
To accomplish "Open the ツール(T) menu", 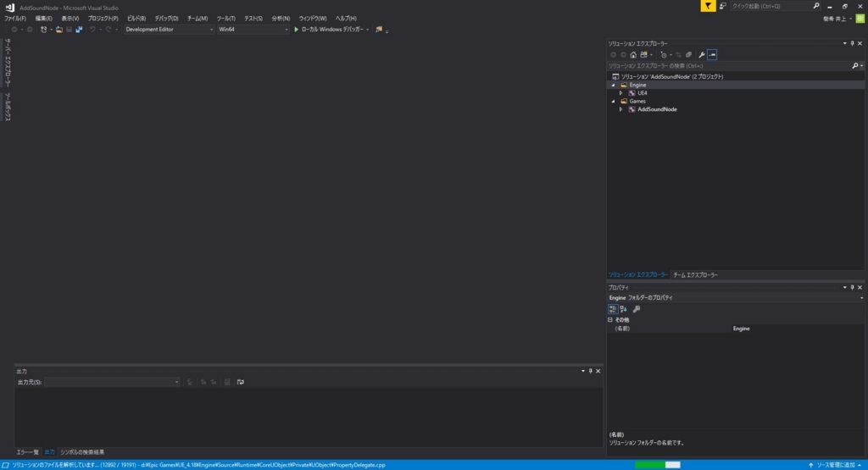I will point(225,19).
